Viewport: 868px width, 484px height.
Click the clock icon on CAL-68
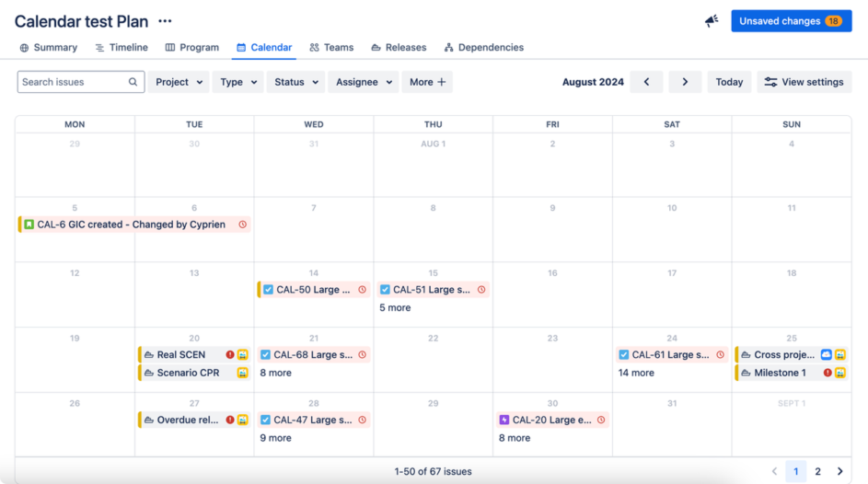[362, 354]
